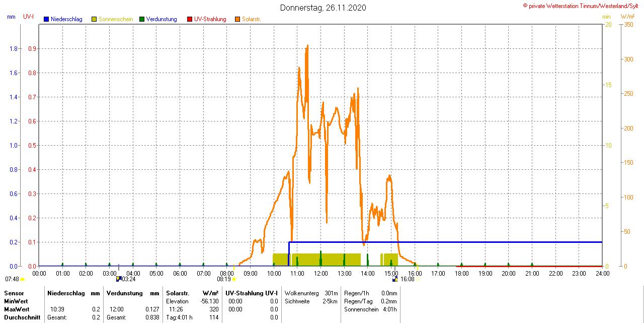This screenshot has width=644, height=323.
Task: Click the 0.127 Verdunstung max value
Action: point(151,309)
